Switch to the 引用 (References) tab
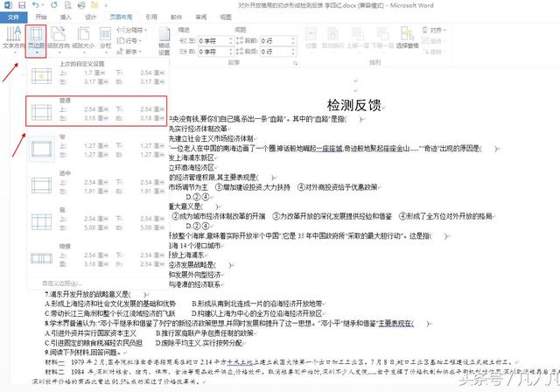Image resolution: width=560 pixels, height=392 pixels. 151,17
